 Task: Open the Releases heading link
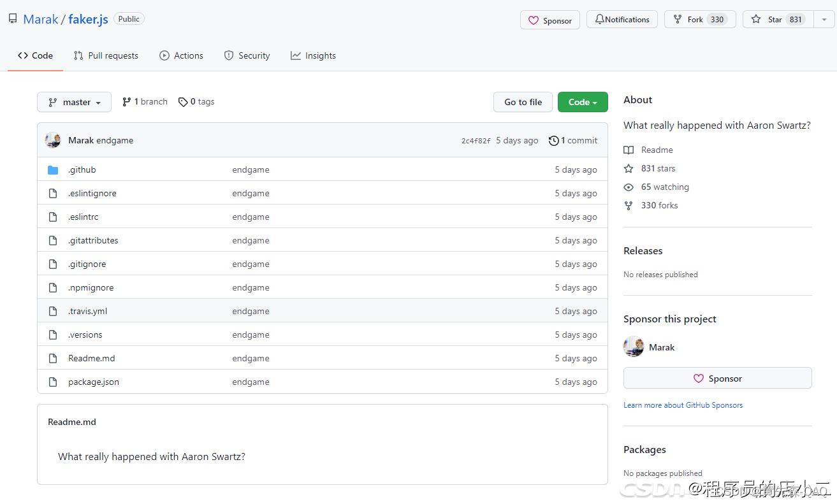pyautogui.click(x=643, y=250)
